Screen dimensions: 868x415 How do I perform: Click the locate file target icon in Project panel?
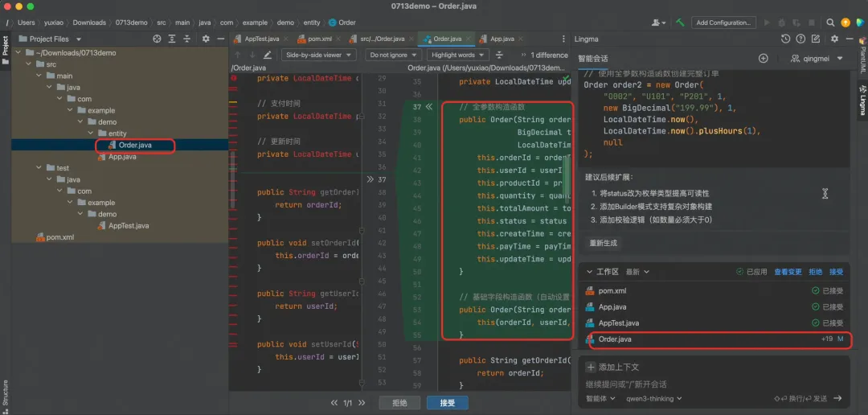click(158, 39)
